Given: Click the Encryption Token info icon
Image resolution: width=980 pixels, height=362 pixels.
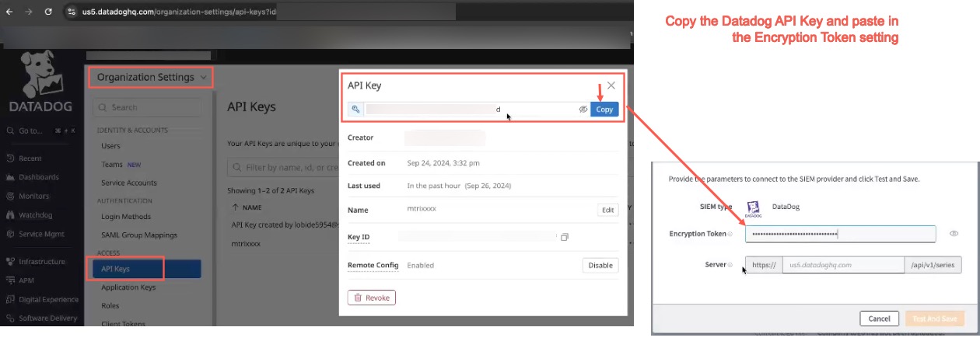Looking at the screenshot, I should click(730, 234).
